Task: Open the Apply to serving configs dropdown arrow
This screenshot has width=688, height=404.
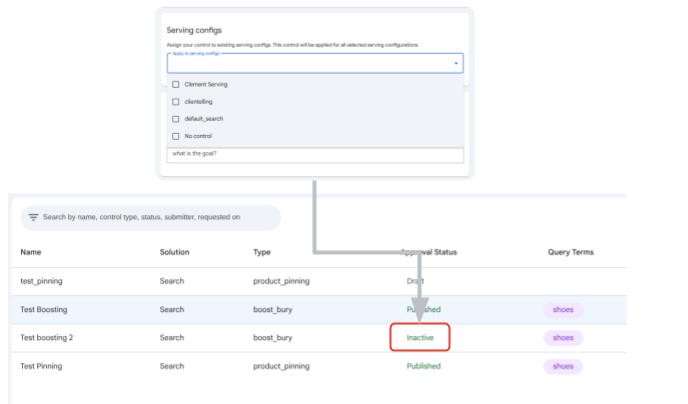Action: (x=456, y=64)
